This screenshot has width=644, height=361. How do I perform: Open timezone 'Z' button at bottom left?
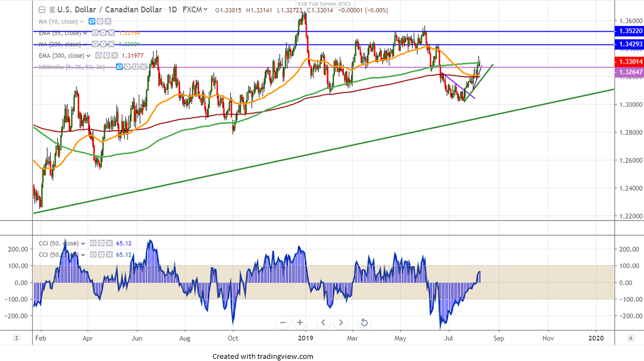tap(17, 338)
